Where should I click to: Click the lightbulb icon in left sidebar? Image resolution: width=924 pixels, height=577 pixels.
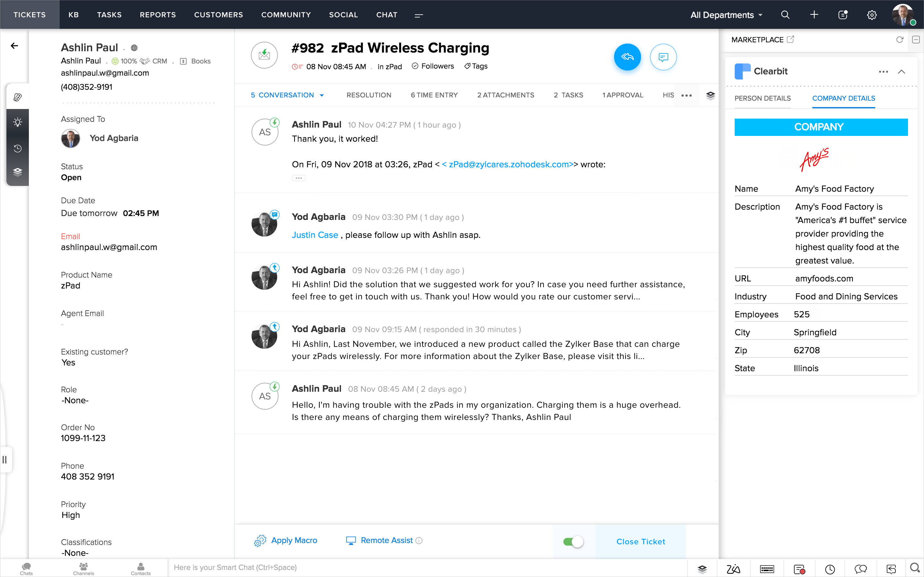point(18,122)
